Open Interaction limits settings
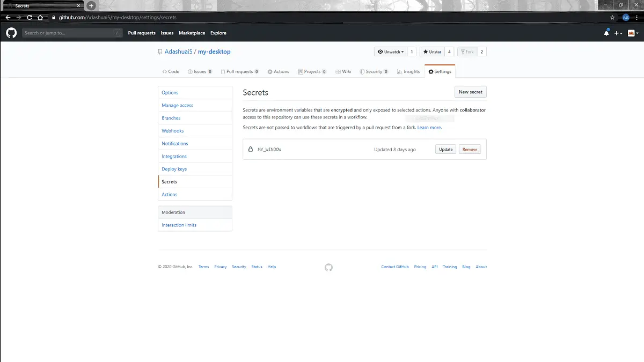This screenshot has width=644, height=362. pos(195,225)
